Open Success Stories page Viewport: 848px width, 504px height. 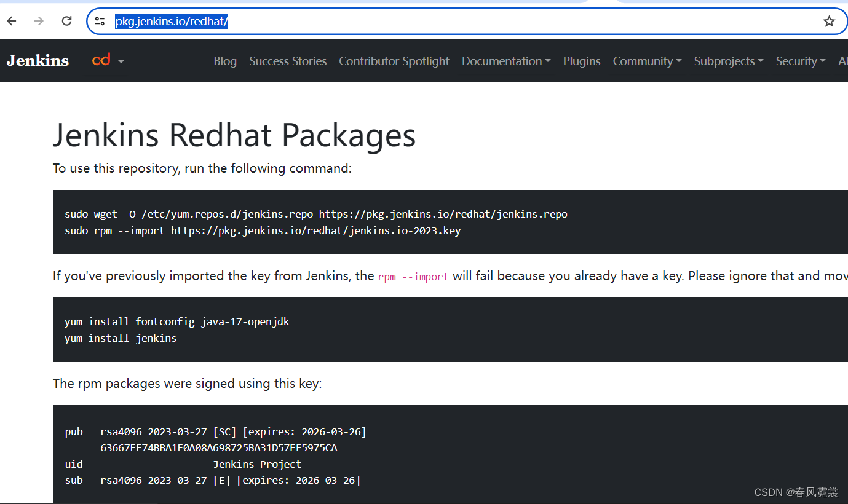tap(288, 61)
